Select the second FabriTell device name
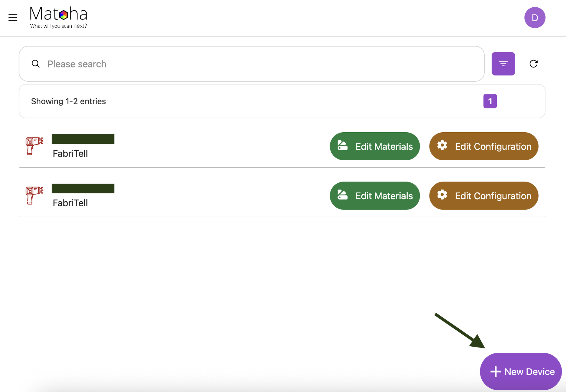Viewport: 566px width, 392px height. click(x=70, y=203)
